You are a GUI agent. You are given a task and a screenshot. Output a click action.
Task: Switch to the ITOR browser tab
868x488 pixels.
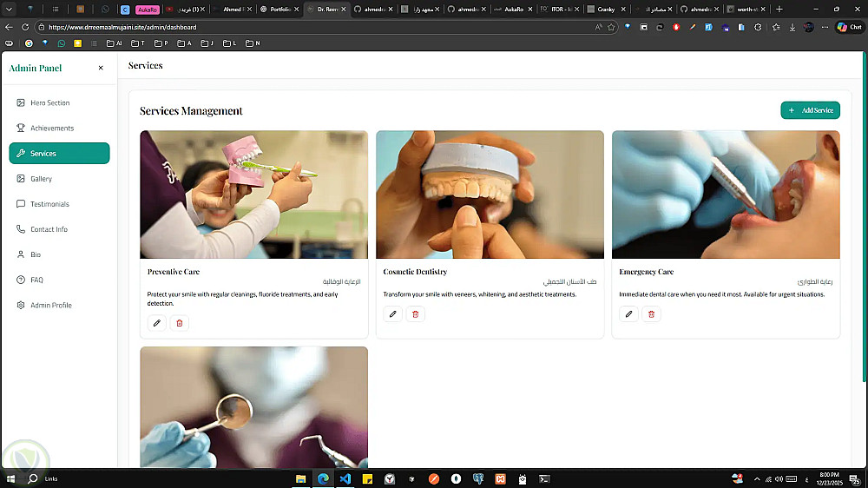560,9
